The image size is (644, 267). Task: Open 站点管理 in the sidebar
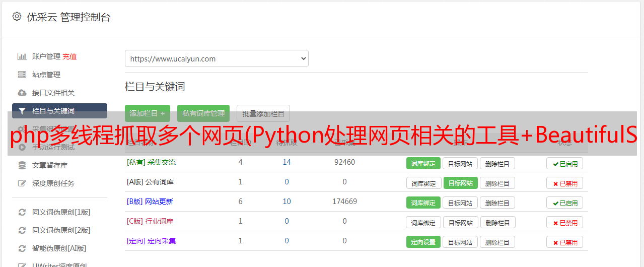pyautogui.click(x=46, y=75)
